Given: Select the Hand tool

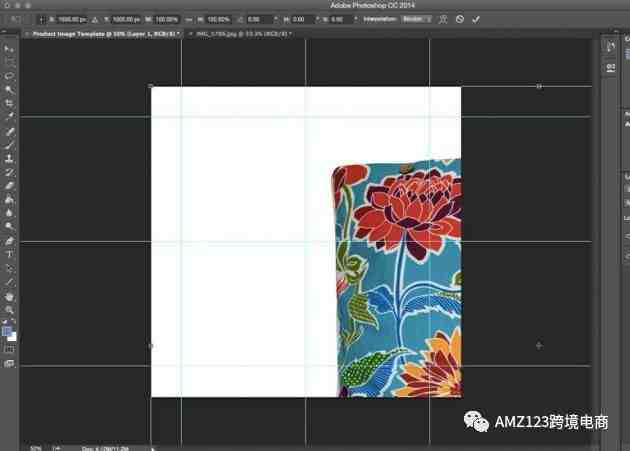Looking at the screenshot, I should coord(9,297).
